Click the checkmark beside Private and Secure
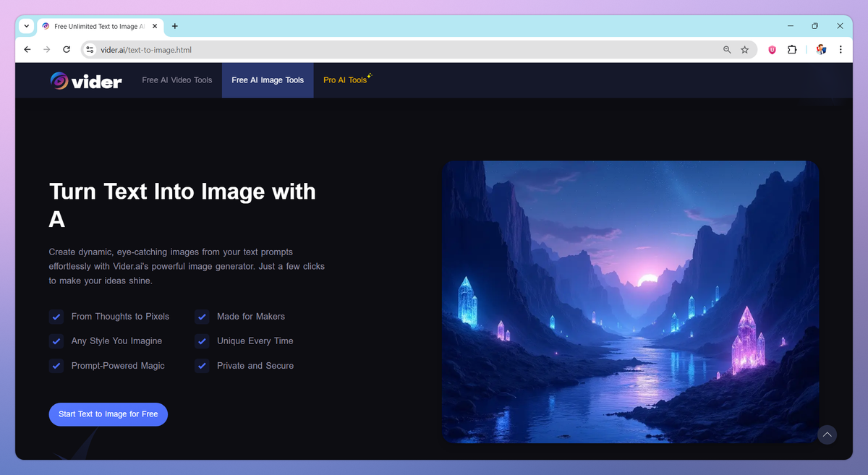The width and height of the screenshot is (868, 475). (202, 366)
